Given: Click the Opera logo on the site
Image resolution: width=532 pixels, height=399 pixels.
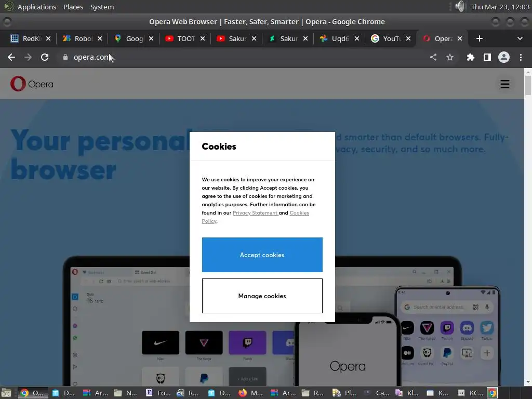Looking at the screenshot, I should point(32,84).
